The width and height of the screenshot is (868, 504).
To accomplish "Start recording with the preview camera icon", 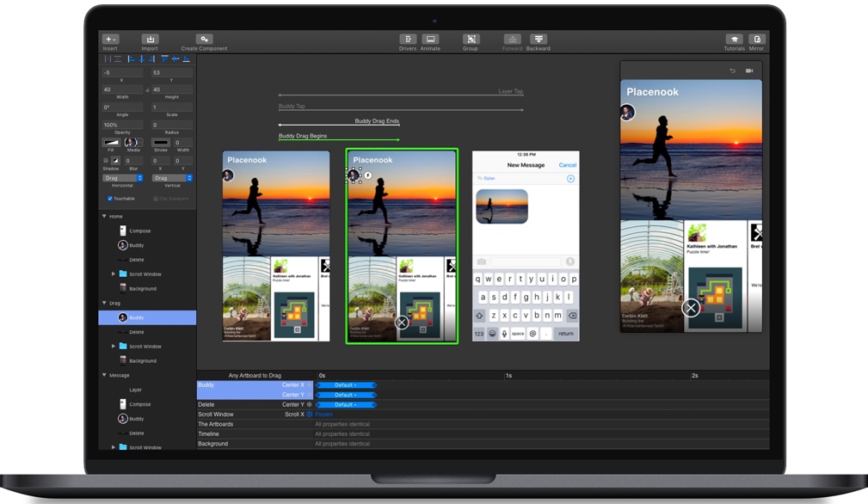I will pos(749,71).
